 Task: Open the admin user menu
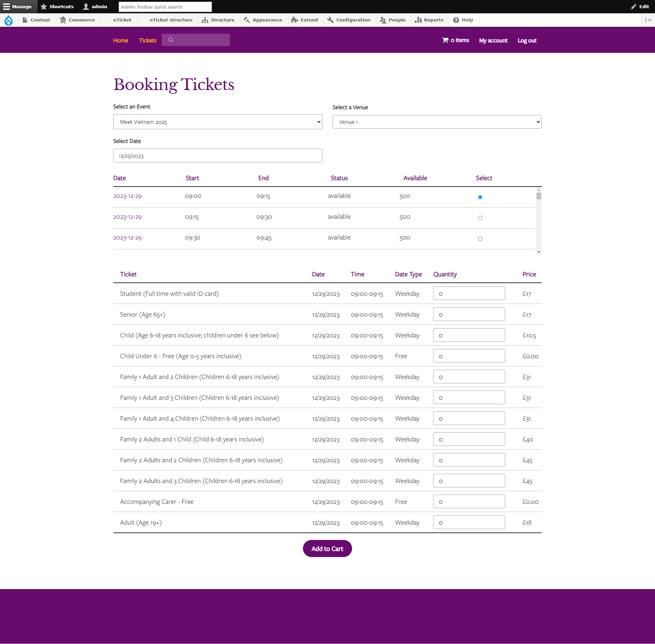pos(95,6)
